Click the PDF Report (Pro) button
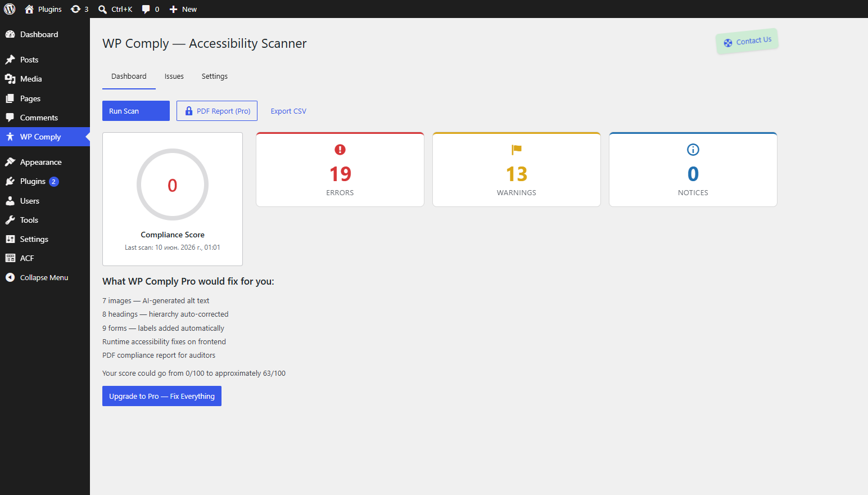Image resolution: width=868 pixels, height=495 pixels. point(217,111)
